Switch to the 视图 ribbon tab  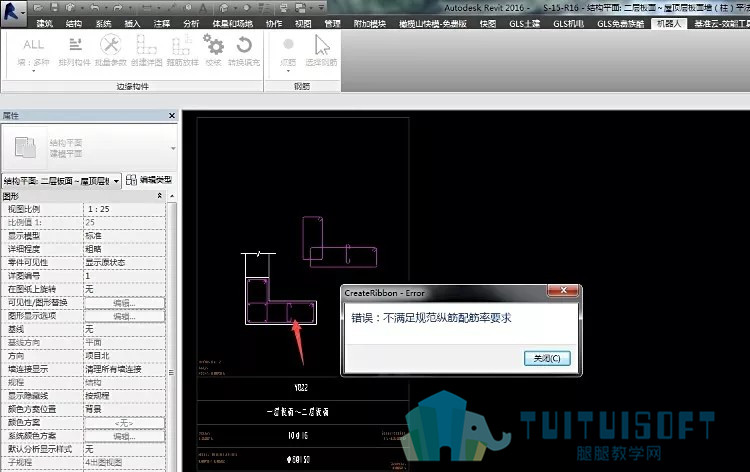pyautogui.click(x=303, y=23)
